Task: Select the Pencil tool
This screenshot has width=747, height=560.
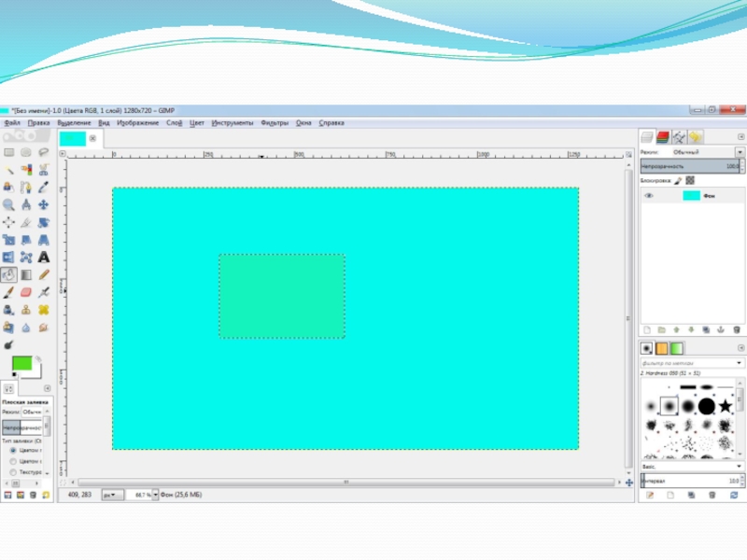Action: (x=44, y=274)
